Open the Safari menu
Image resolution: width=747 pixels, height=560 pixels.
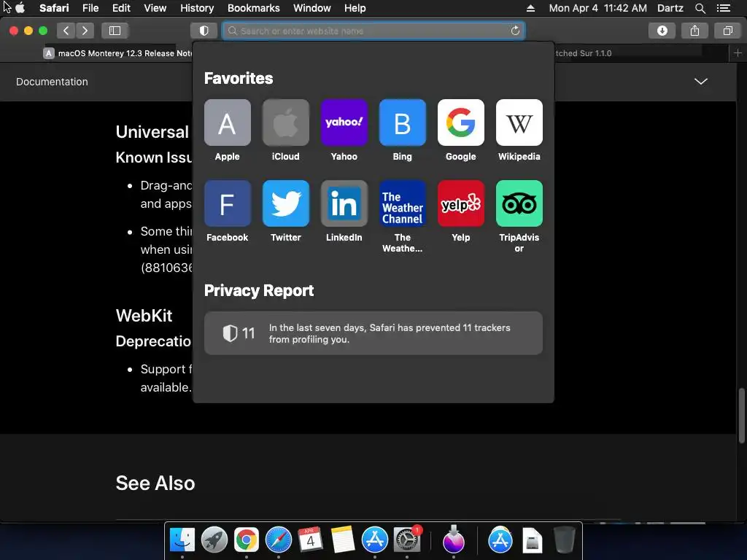(x=54, y=8)
